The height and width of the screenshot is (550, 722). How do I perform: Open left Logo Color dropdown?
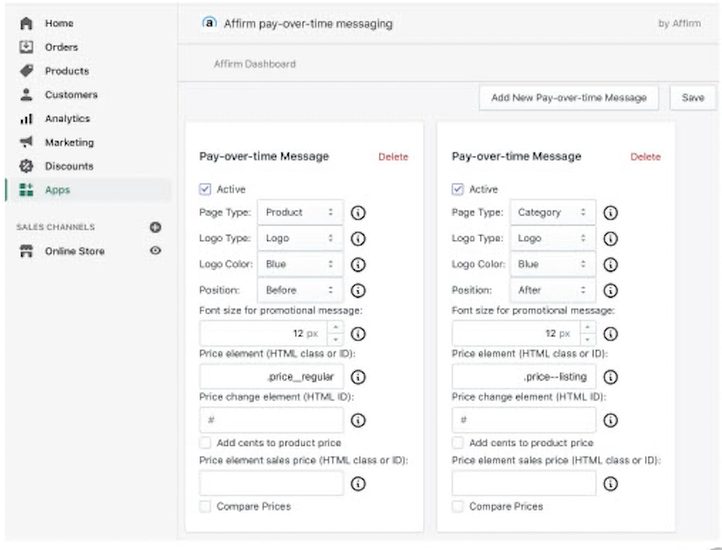(300, 265)
